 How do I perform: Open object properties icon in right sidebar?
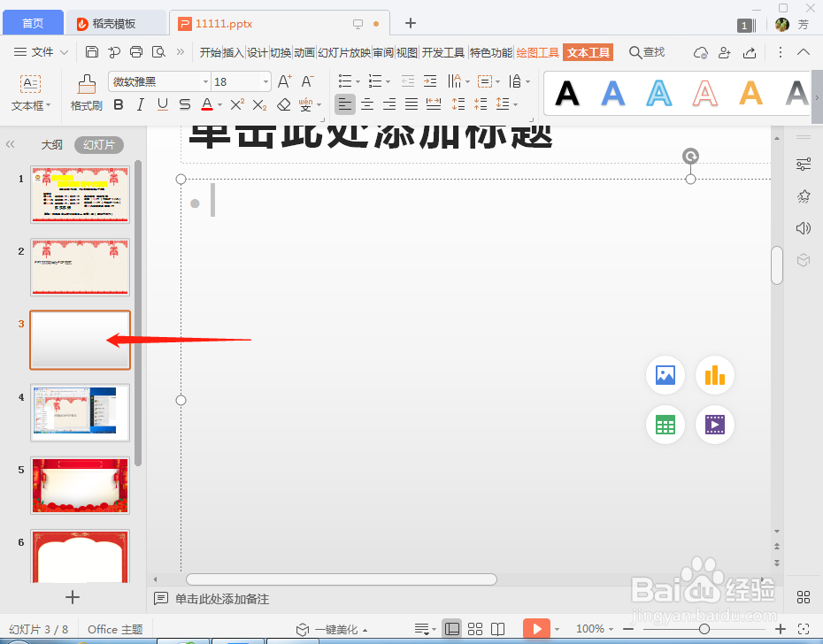pos(804,165)
